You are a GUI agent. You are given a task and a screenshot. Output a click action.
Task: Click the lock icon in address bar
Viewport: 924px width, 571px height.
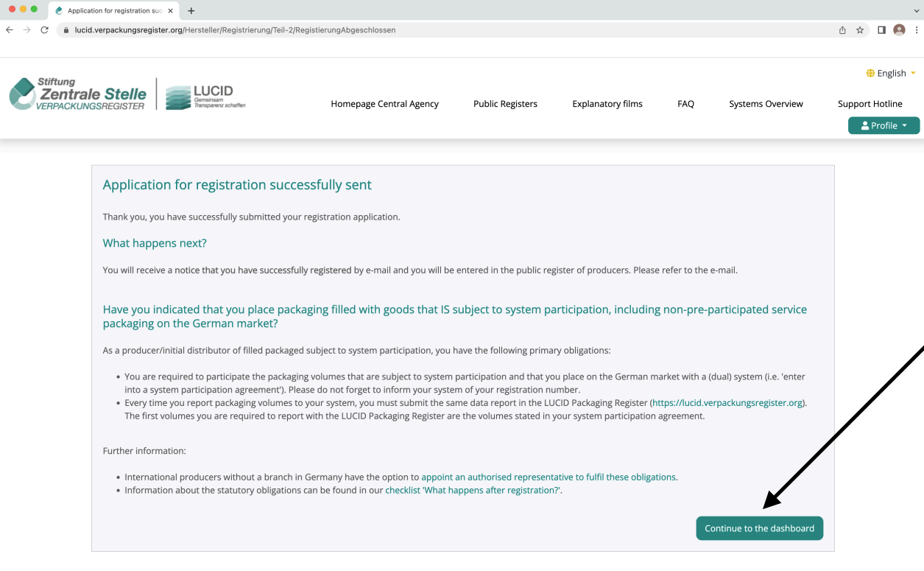66,30
